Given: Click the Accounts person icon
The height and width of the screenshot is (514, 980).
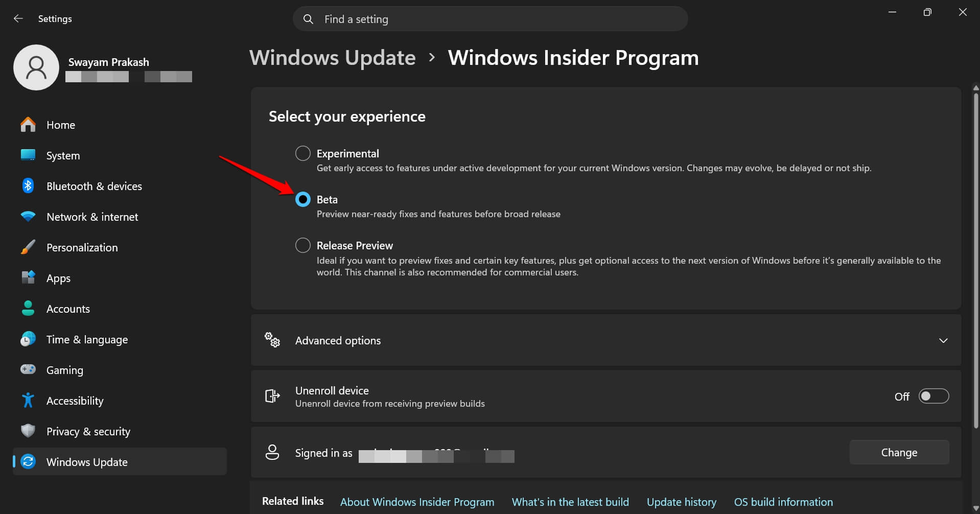Looking at the screenshot, I should click(28, 308).
